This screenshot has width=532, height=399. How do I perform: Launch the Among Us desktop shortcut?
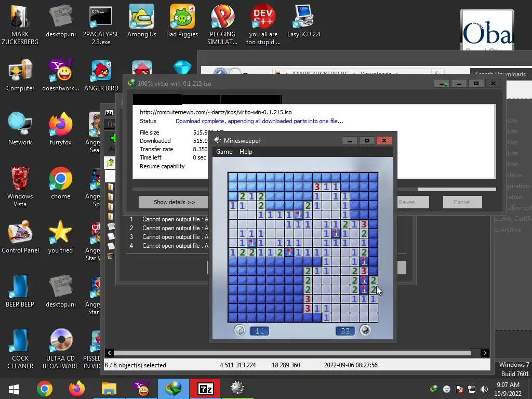pos(142,21)
